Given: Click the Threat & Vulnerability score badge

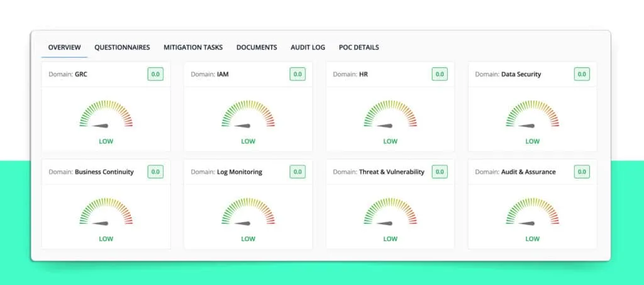Looking at the screenshot, I should tap(440, 172).
